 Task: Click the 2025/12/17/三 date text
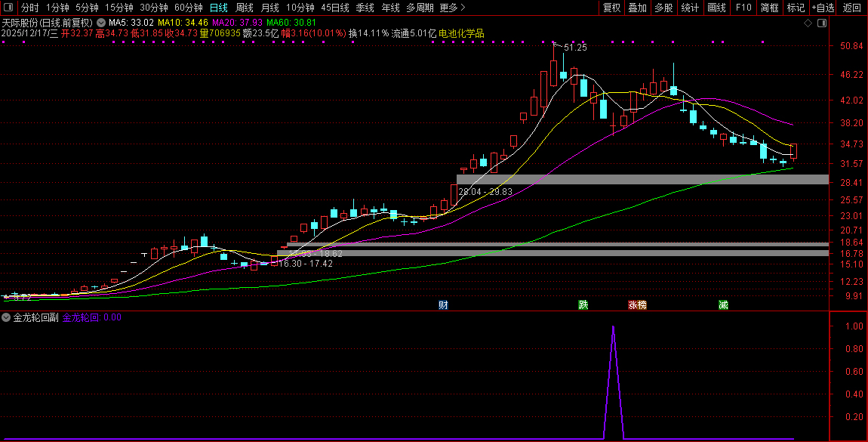point(29,34)
